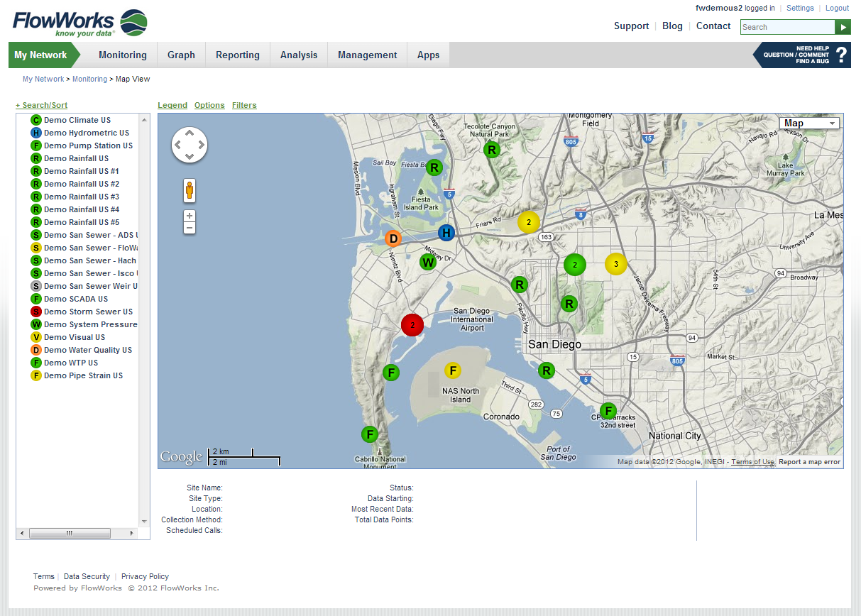Click green F marker near 32nd street
This screenshot has width=861, height=616.
click(608, 411)
